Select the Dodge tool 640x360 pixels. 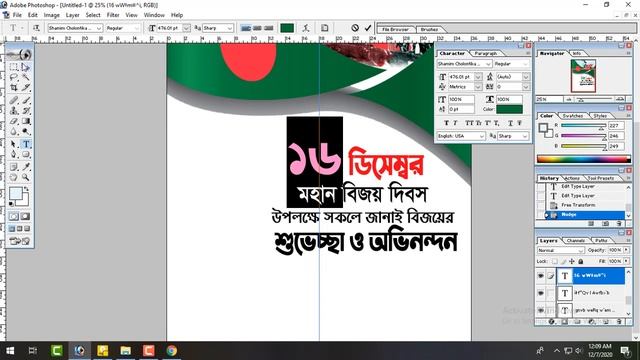[x=26, y=131]
